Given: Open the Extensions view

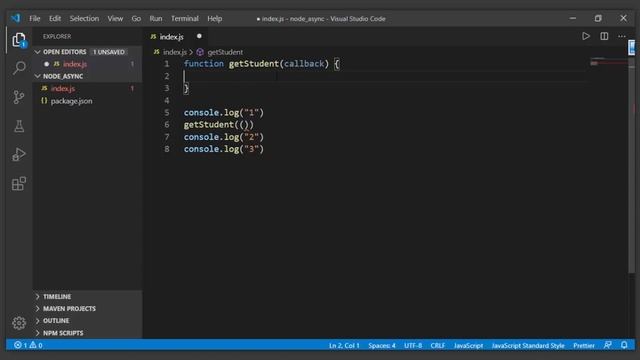Looking at the screenshot, I should coord(19,184).
